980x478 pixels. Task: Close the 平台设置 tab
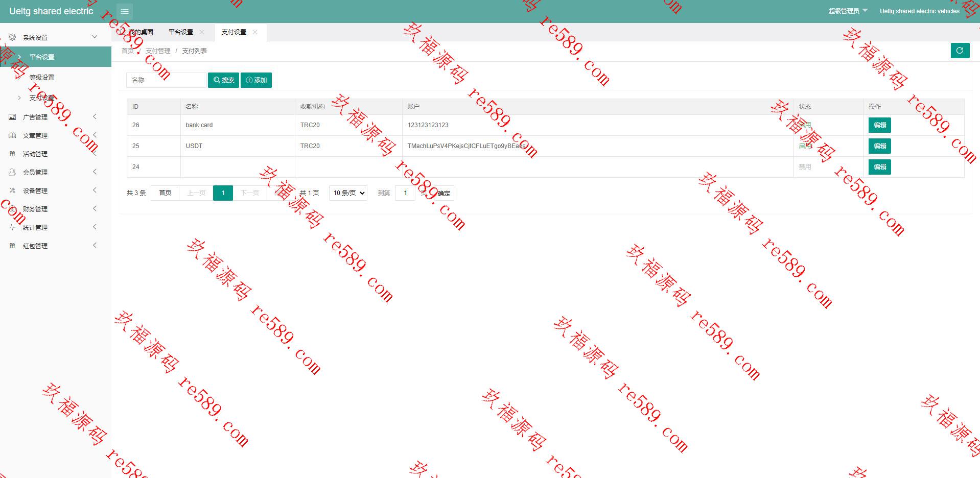(x=202, y=32)
